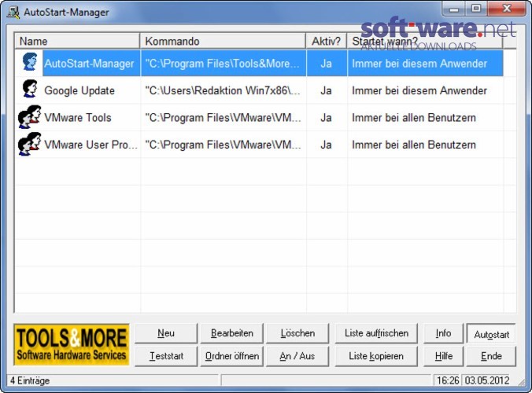The height and width of the screenshot is (393, 532).
Task: Open Bearbeiten to edit the entry
Action: [232, 333]
